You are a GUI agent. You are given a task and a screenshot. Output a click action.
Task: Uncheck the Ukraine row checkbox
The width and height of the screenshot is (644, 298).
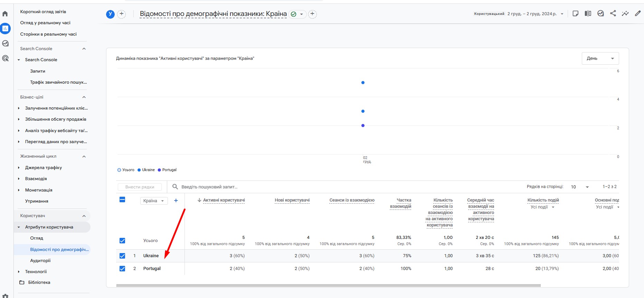(122, 256)
